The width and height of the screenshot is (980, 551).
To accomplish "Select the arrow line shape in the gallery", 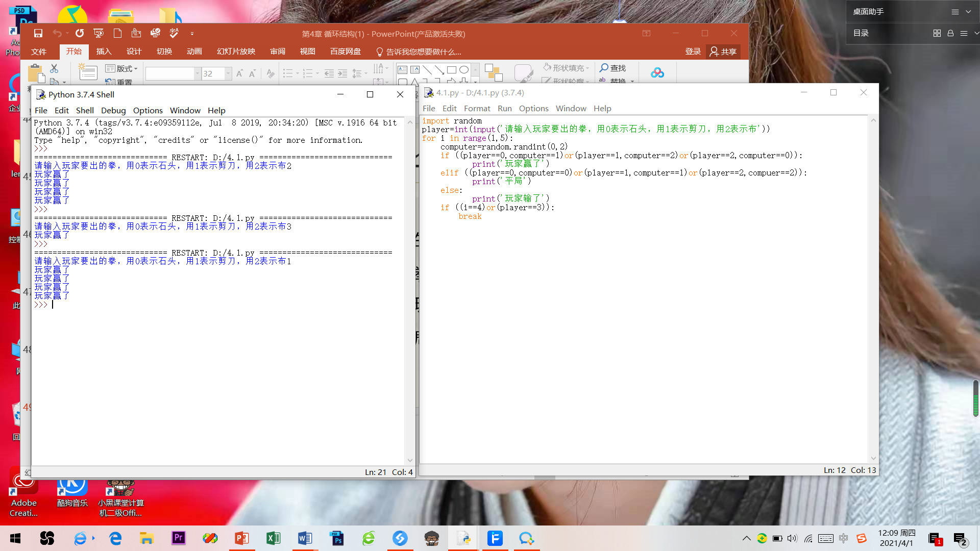I will coord(439,69).
